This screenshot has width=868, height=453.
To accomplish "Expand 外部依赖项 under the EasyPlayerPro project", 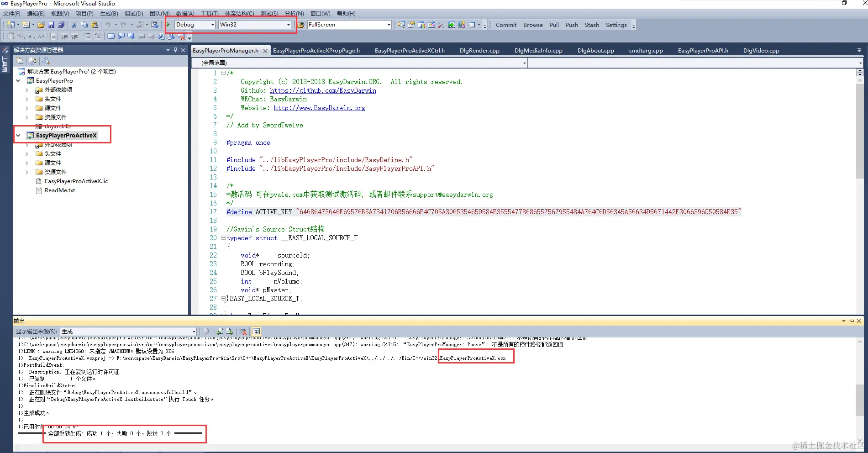I will [x=26, y=90].
